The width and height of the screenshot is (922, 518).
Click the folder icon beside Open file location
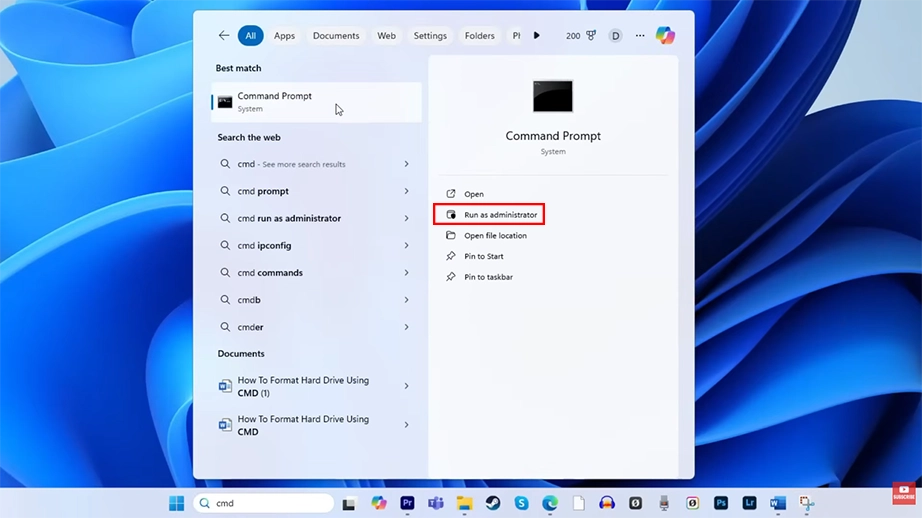click(x=451, y=235)
